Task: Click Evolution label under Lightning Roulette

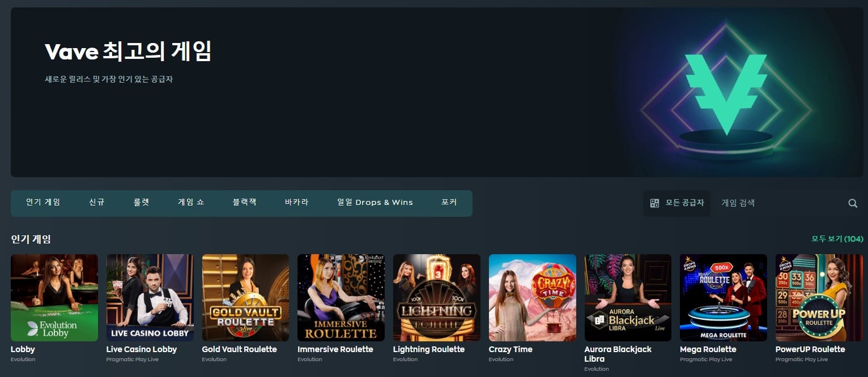Action: [405, 359]
